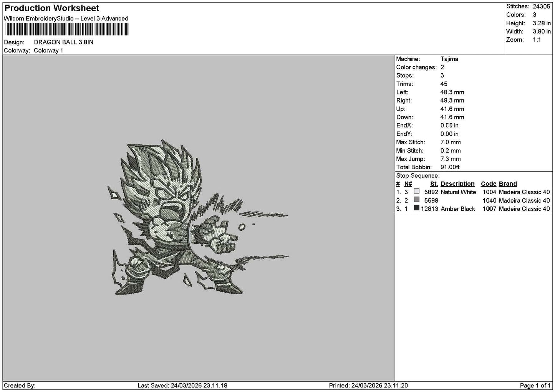The height and width of the screenshot is (392, 555).
Task: Click the 'Created By:' footer label
Action: click(x=20, y=385)
